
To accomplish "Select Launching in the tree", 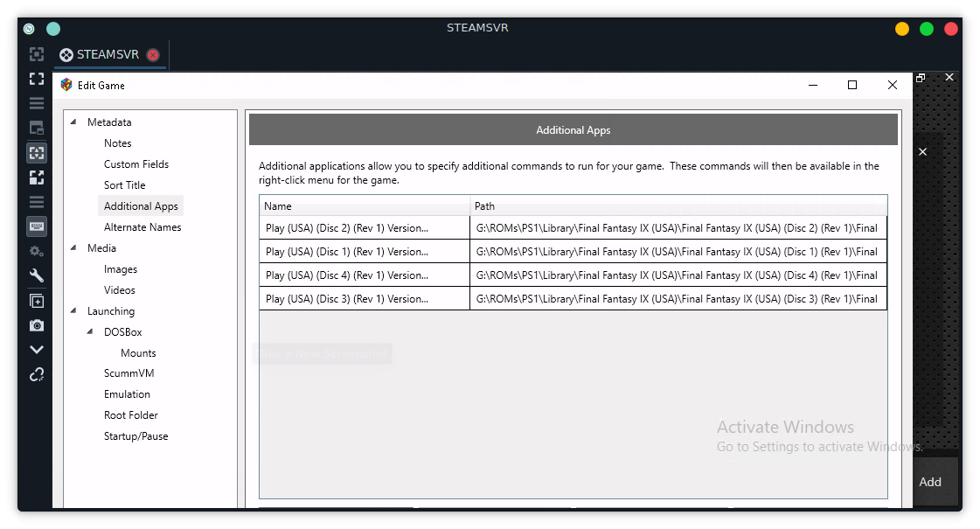I will tap(111, 310).
